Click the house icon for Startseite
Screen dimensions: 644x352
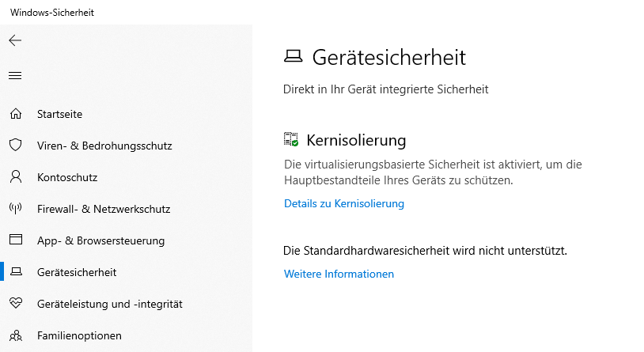tap(15, 114)
